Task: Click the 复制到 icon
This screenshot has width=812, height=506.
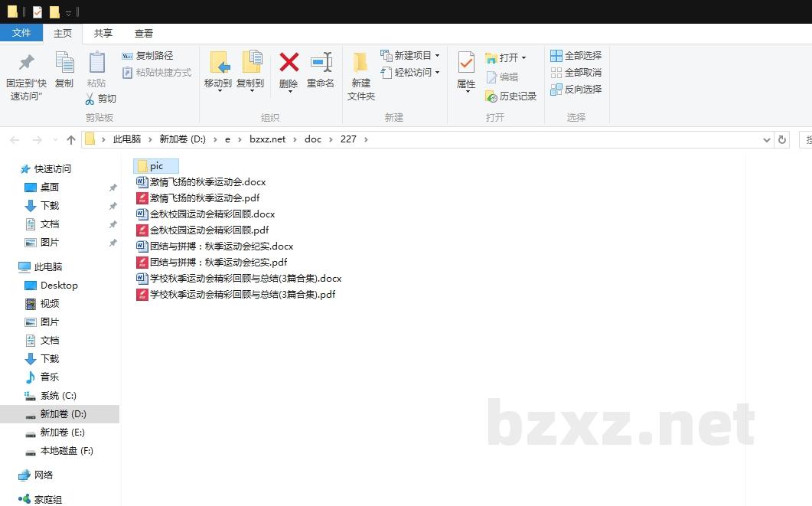Action: point(250,73)
